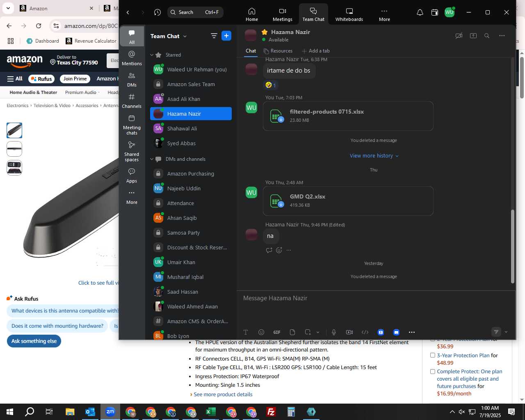Open the All view in sidebar
The height and width of the screenshot is (420, 525).
tap(132, 37)
